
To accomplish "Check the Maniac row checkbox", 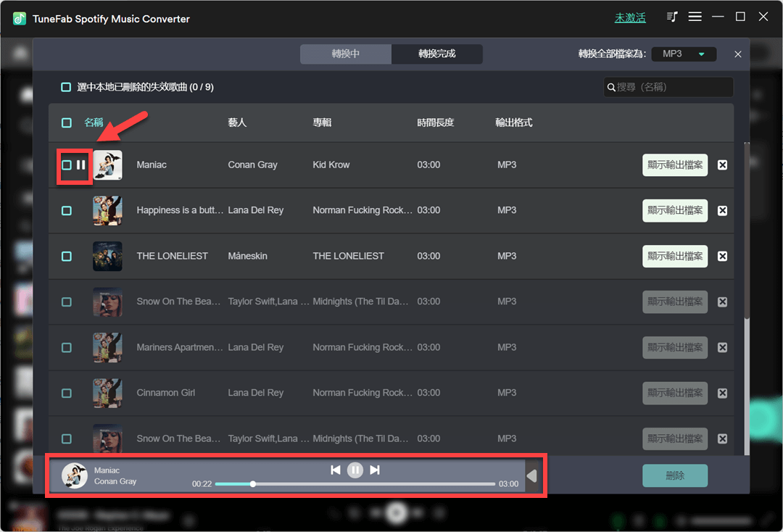I will click(x=67, y=165).
